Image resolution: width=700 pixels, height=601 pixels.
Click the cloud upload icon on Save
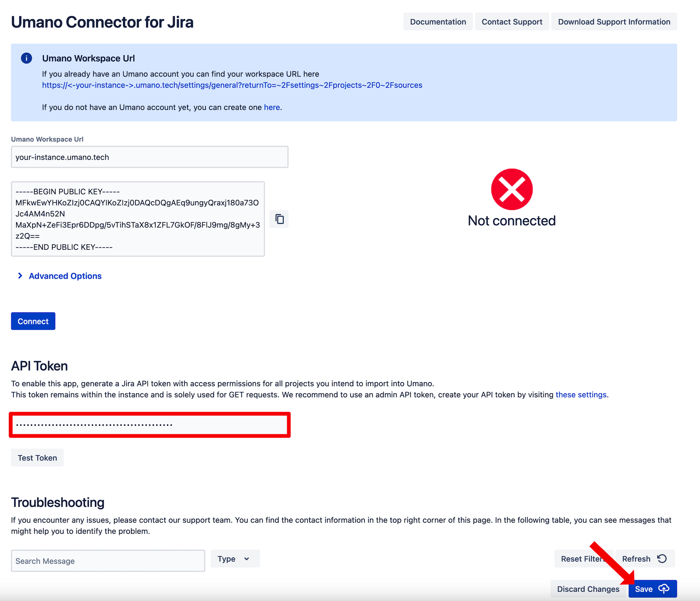coord(664,589)
